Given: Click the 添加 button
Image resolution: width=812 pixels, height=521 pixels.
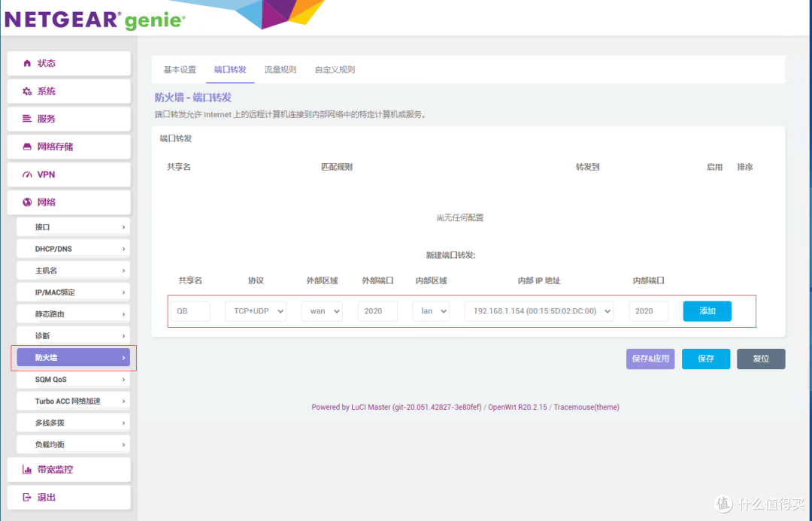Looking at the screenshot, I should point(707,310).
